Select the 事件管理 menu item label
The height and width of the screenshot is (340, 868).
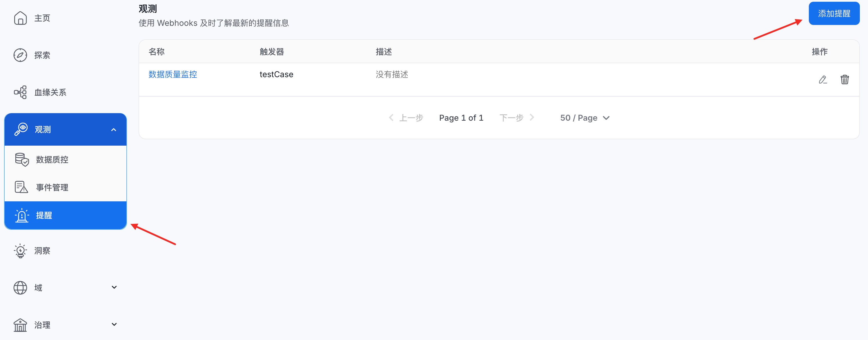pyautogui.click(x=52, y=187)
